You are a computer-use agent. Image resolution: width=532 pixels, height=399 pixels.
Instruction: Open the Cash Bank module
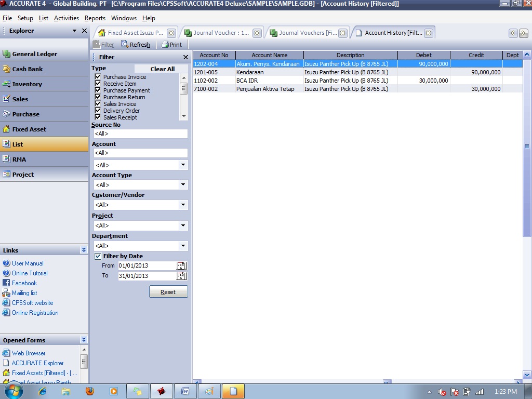(x=44, y=69)
